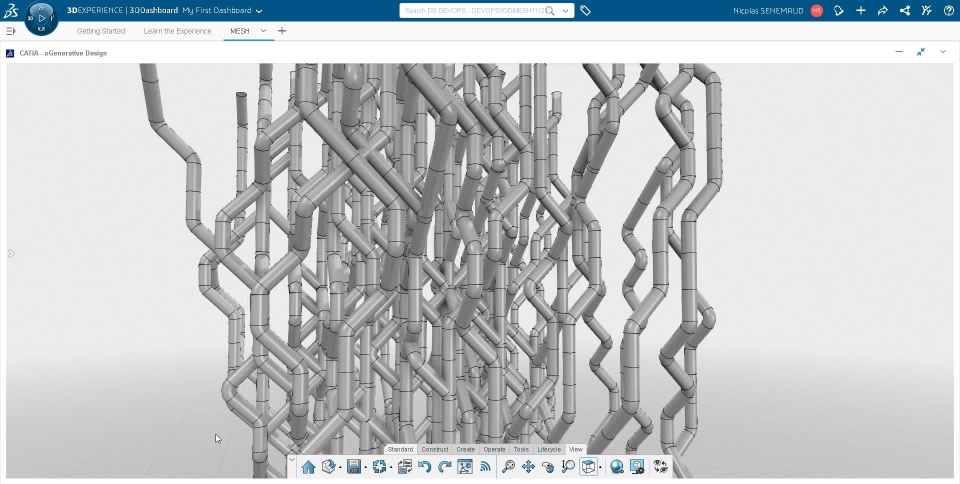Screen dimensions: 960x484
Task: Open notifications bell icon
Action: 839,10
